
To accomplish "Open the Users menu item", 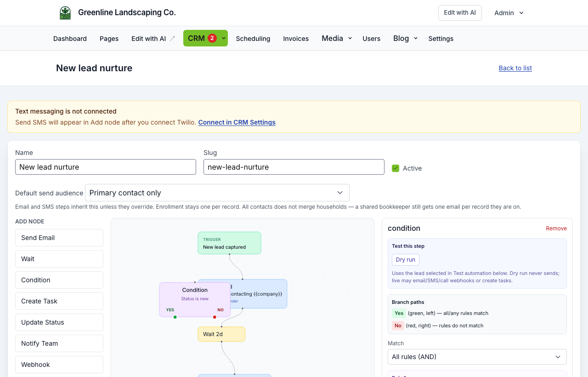I will point(371,39).
